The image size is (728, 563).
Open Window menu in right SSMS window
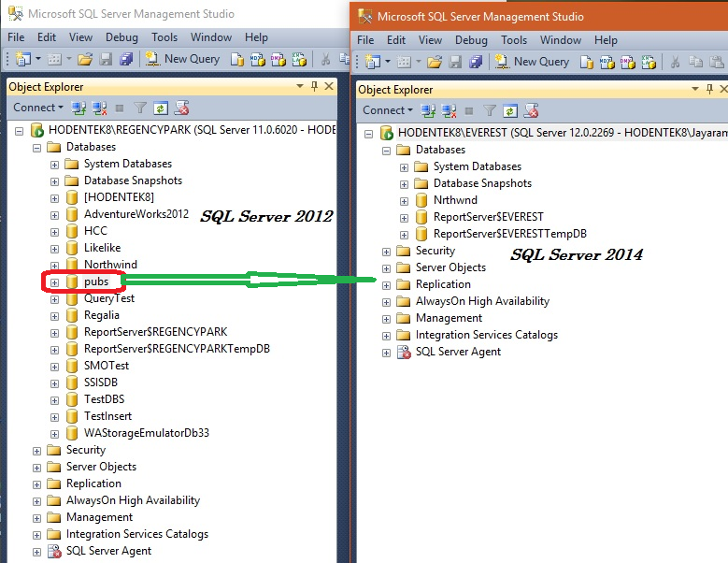tap(561, 40)
